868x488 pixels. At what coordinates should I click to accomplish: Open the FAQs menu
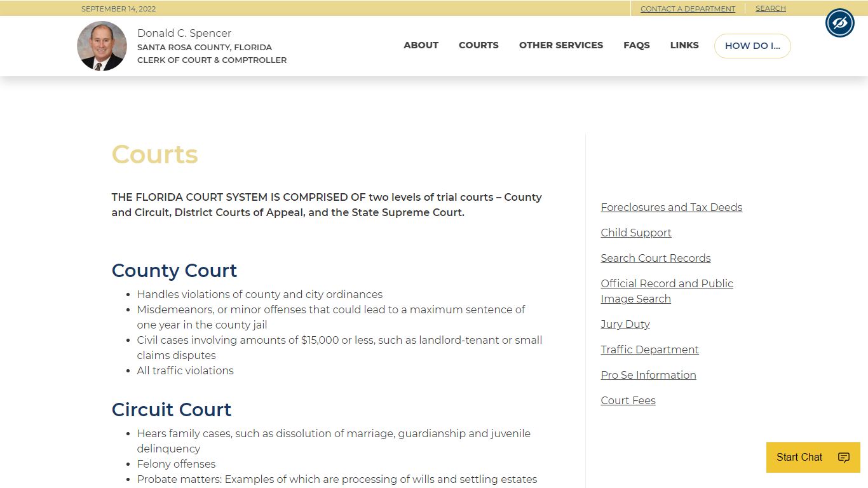[636, 45]
